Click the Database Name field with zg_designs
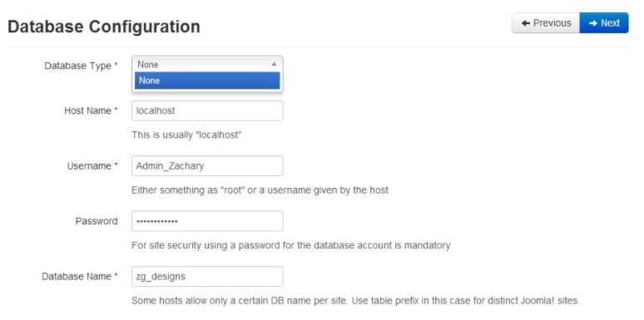This screenshot has height=320, width=644. (x=207, y=277)
